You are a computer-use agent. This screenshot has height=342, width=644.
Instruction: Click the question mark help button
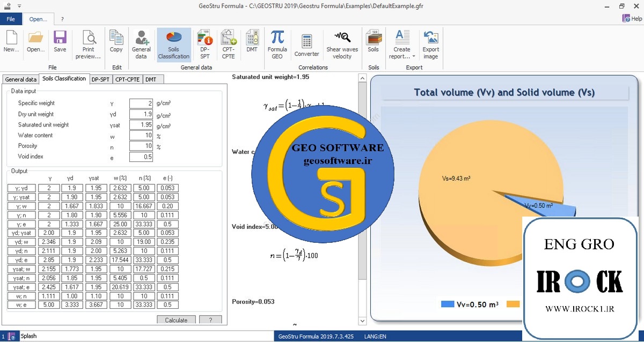click(x=210, y=320)
